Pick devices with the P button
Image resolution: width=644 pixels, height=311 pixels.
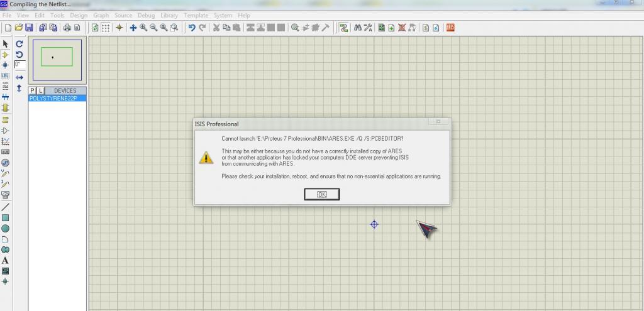point(33,90)
